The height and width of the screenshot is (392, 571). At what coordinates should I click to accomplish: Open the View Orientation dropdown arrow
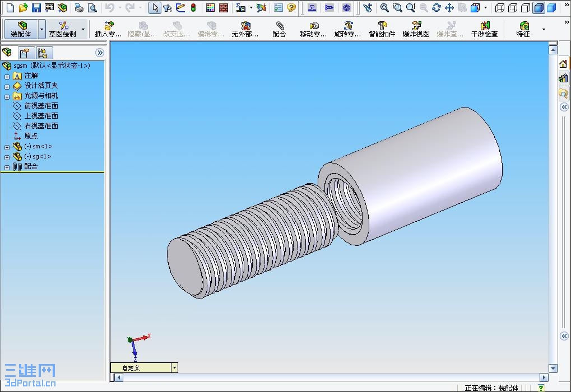click(485, 8)
